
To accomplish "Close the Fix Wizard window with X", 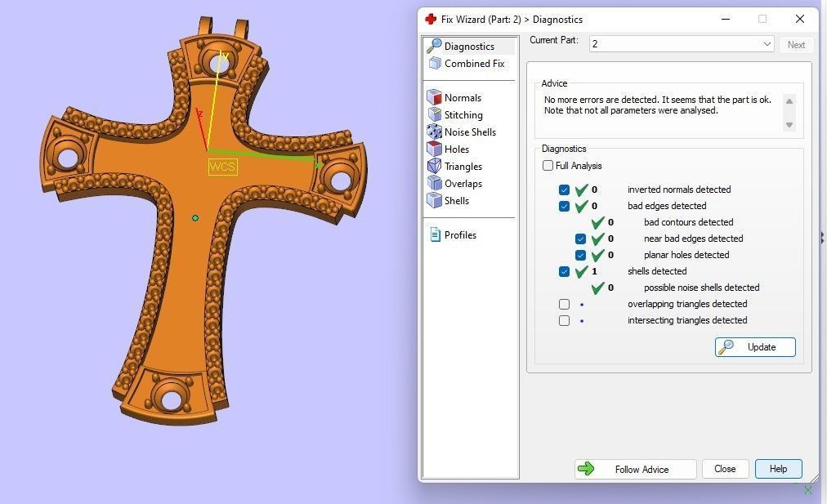I will 799,19.
